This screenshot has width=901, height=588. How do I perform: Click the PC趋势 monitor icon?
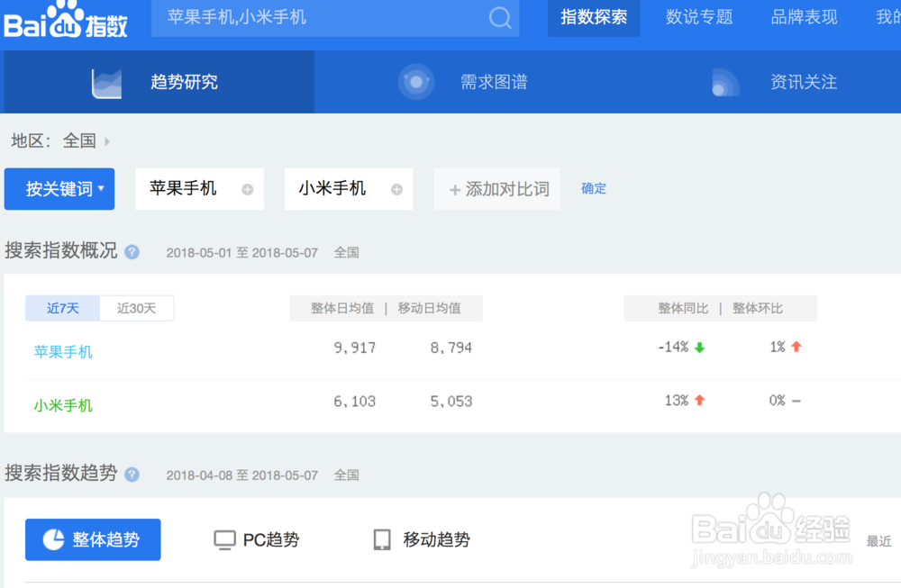coord(223,538)
